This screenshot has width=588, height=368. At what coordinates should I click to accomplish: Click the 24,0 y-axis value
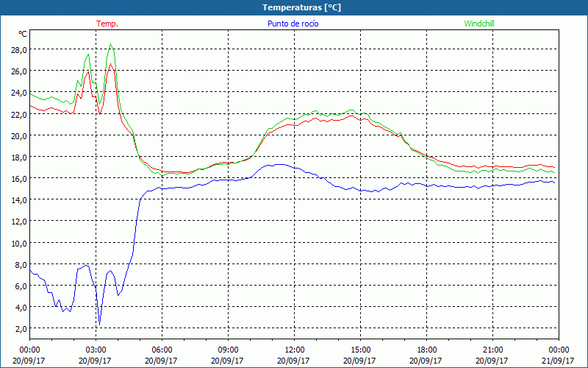19,93
